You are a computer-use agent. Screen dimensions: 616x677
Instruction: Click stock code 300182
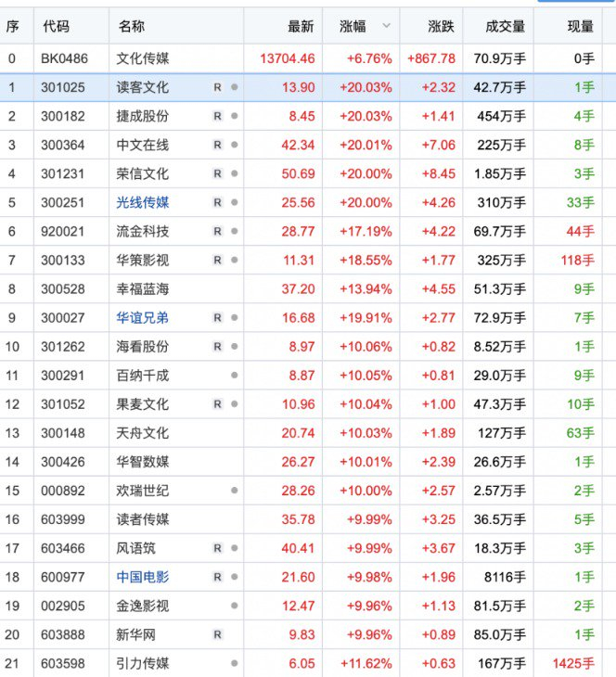click(x=63, y=116)
